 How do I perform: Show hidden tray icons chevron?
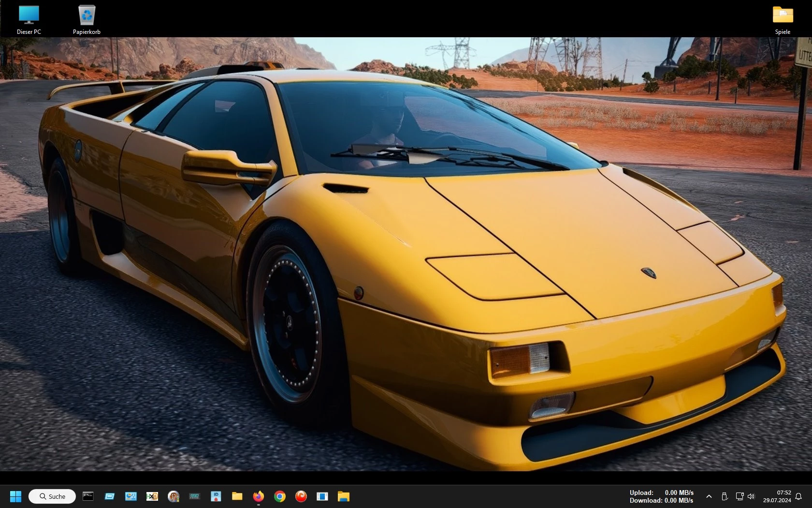(x=709, y=496)
